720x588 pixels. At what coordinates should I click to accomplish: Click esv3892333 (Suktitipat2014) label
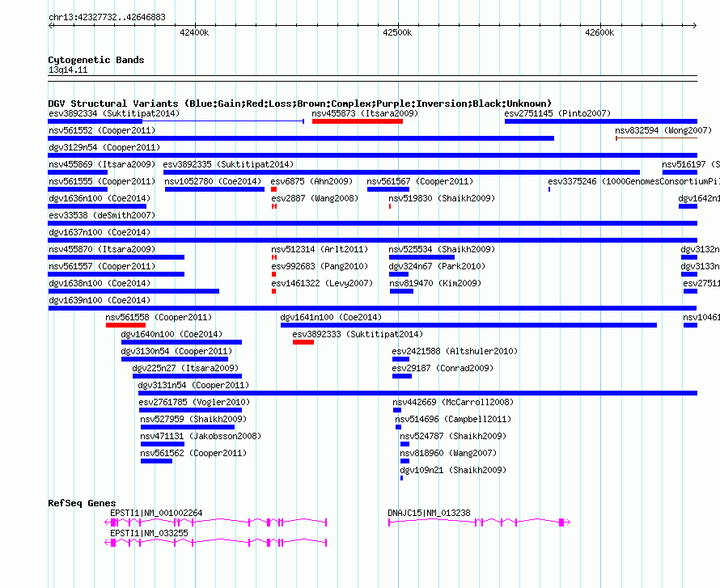tap(358, 334)
